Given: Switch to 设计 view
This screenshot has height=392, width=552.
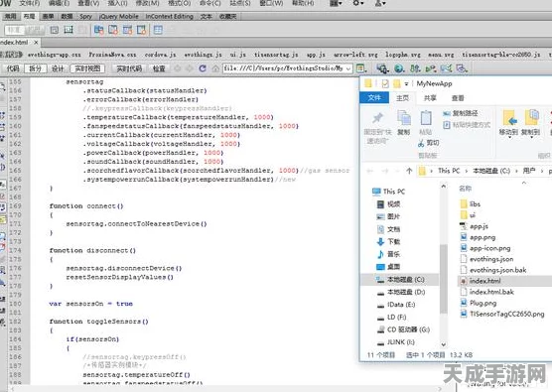Looking at the screenshot, I should (58, 68).
